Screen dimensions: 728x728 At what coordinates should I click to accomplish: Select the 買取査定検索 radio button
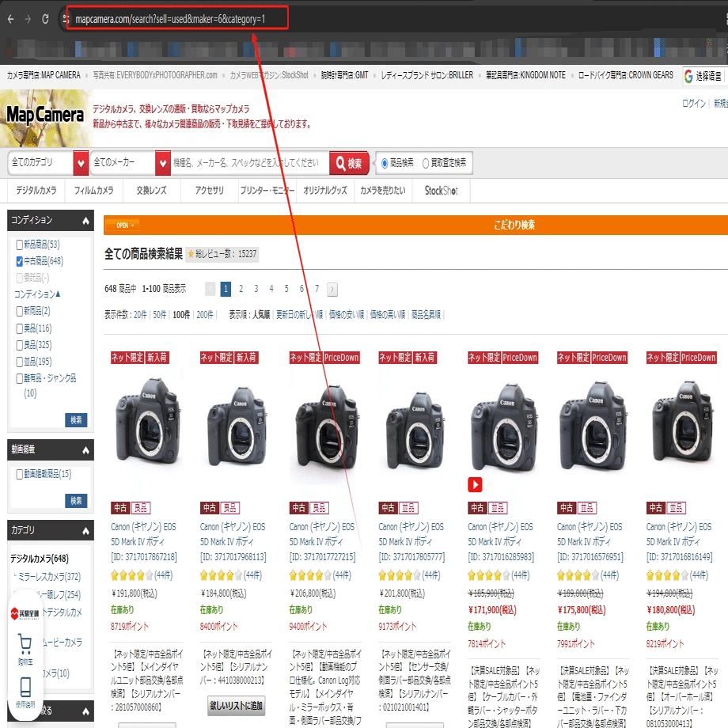425,164
